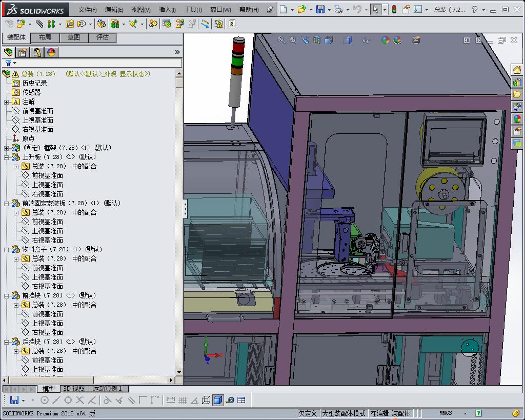
Task: Click the Save icon in top toolbar
Action: click(320, 9)
